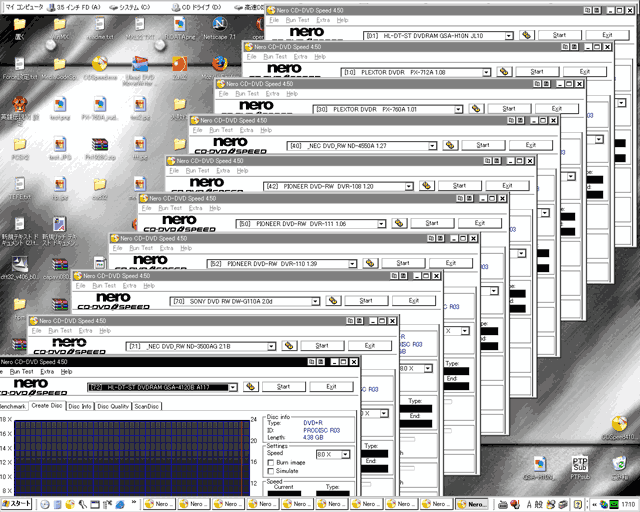The width and height of the screenshot is (640, 512).
Task: Click Exit in GSA-4120B front window
Action: [x=331, y=387]
